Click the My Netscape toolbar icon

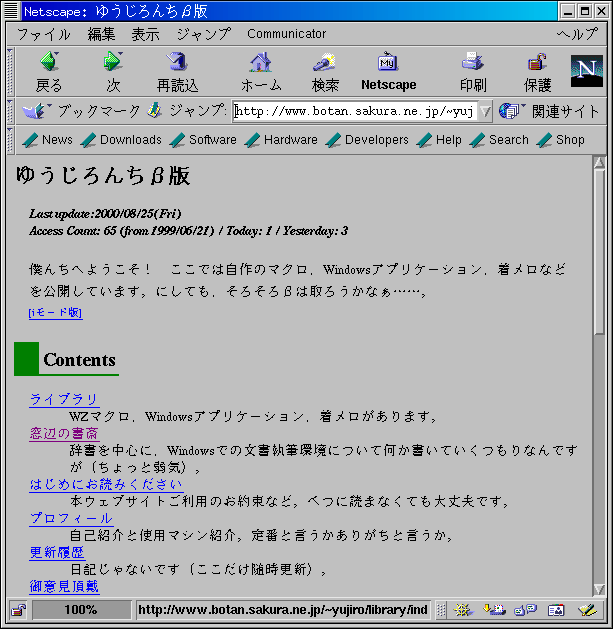388,63
